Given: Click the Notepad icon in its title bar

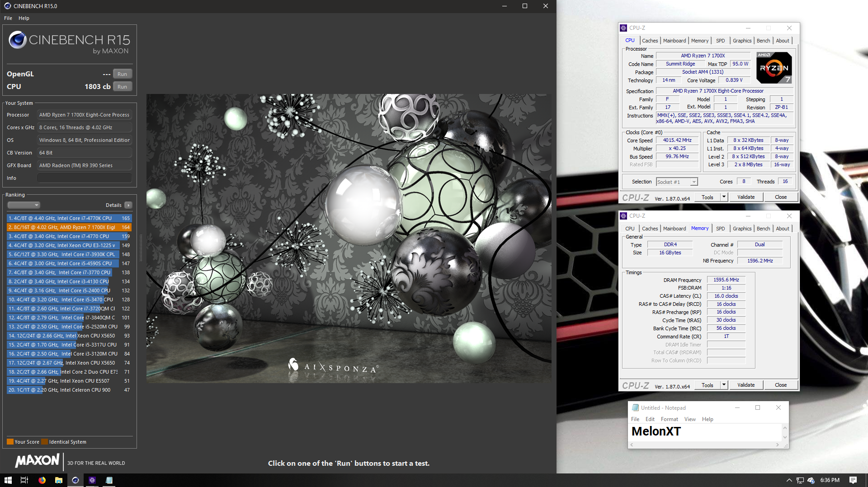Looking at the screenshot, I should (x=635, y=407).
